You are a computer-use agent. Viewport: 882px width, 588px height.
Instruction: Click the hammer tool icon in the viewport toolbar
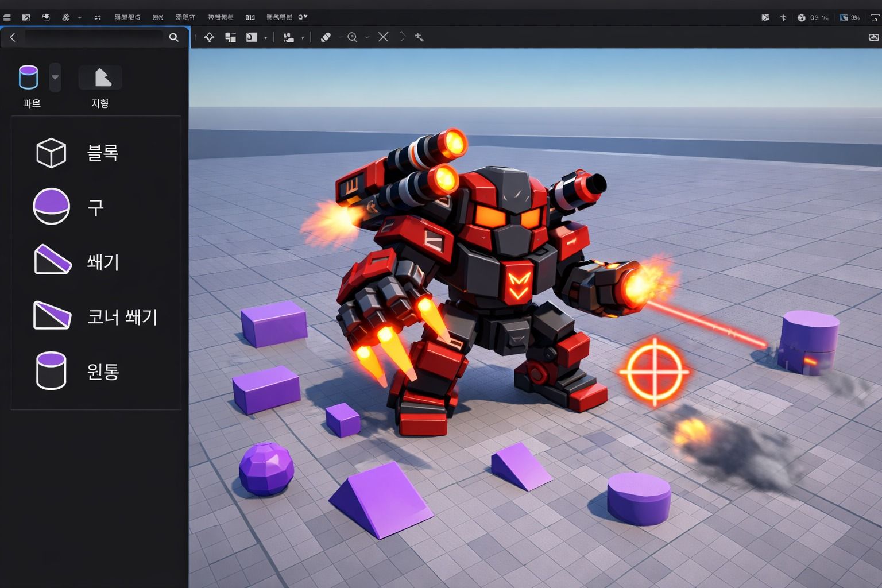tap(419, 37)
